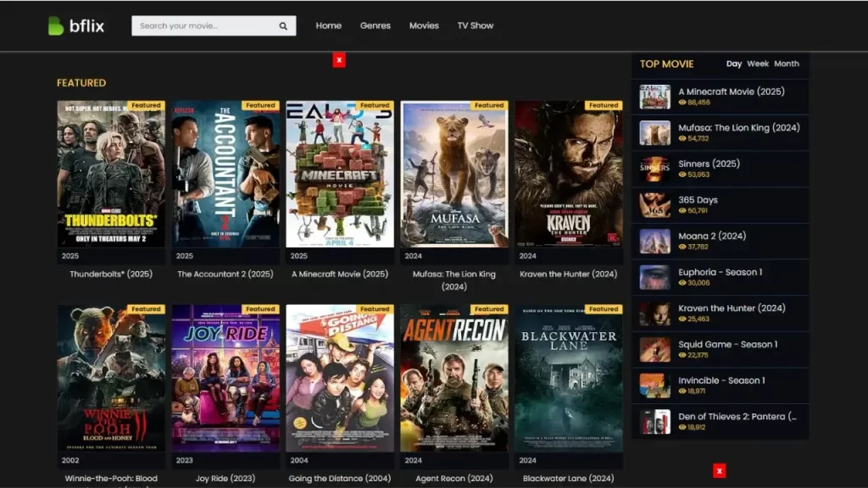The image size is (868, 488).
Task: Select Invincible - Season 1 in list
Action: (x=721, y=385)
